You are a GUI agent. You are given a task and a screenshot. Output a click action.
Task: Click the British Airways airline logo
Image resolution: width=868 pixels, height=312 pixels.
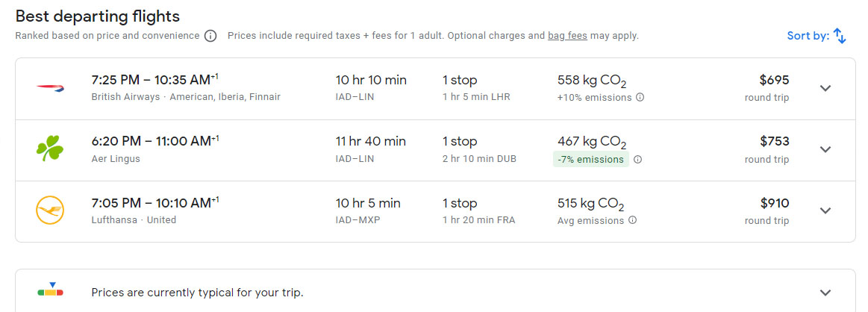(51, 88)
